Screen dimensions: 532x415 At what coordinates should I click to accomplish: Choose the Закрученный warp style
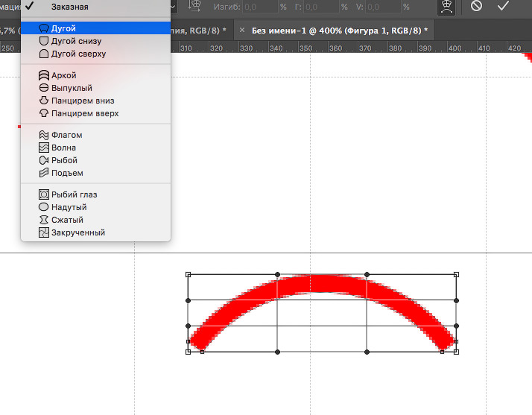tap(95, 232)
